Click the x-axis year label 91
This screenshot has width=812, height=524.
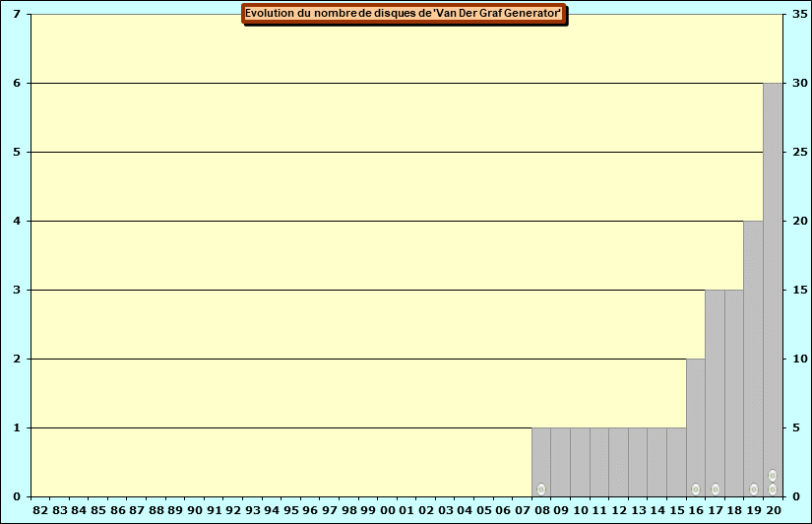tap(214, 510)
